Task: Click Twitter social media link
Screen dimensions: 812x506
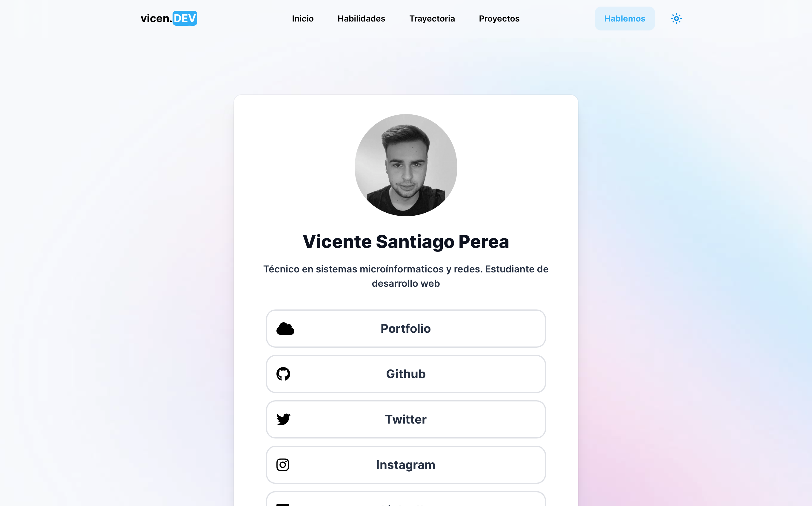Action: (x=406, y=419)
